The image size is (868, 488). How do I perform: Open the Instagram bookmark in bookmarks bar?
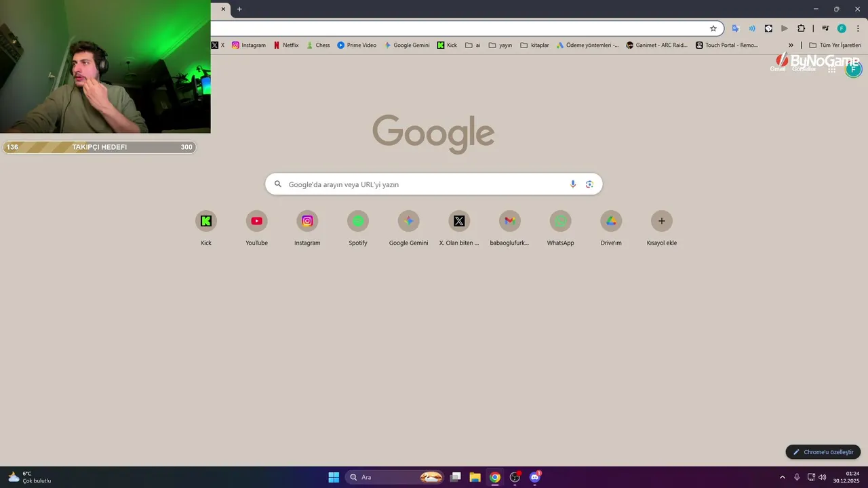249,45
